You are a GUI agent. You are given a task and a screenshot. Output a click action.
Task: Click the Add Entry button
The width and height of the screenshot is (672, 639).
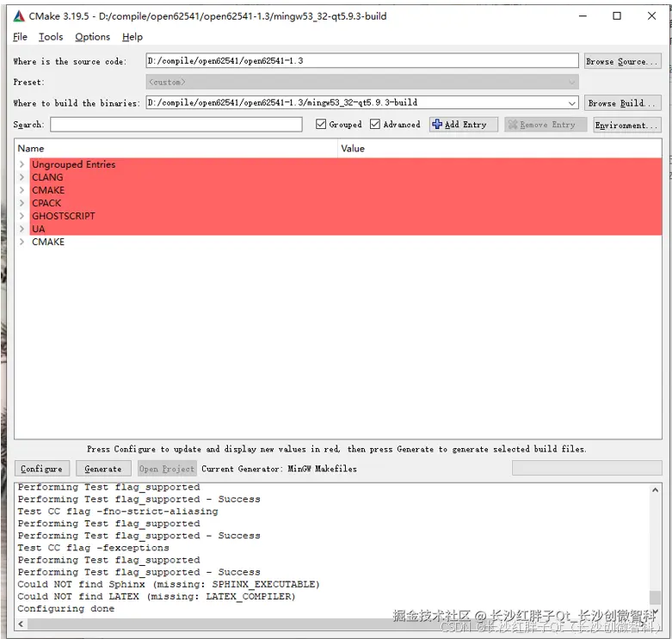point(464,124)
